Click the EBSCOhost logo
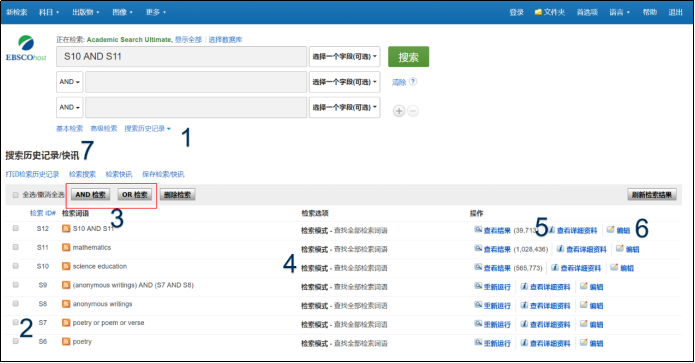This screenshot has width=695, height=363. tap(26, 48)
